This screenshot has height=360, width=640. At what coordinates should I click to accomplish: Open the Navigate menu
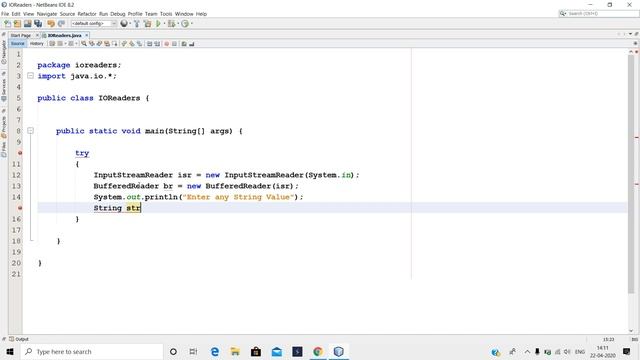(47, 14)
